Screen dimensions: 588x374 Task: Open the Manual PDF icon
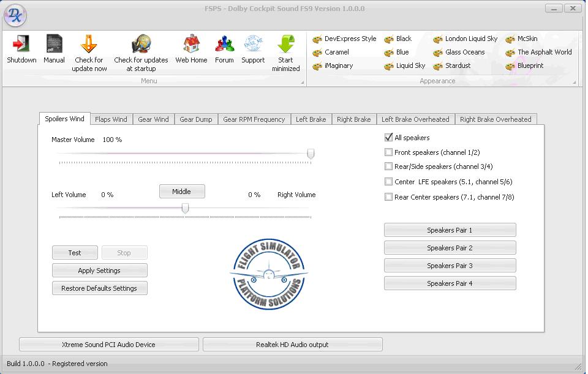coord(54,43)
